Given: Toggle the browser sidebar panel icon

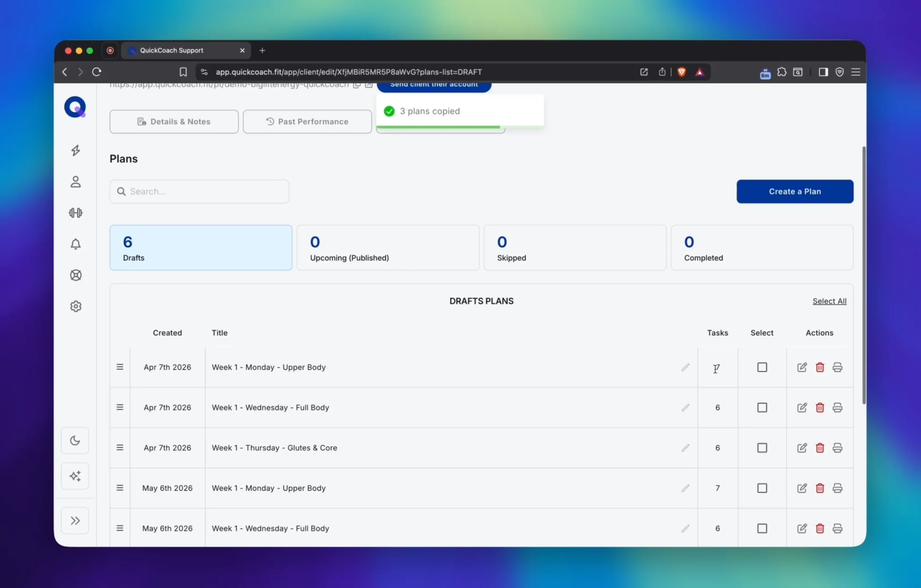Looking at the screenshot, I should [x=823, y=72].
